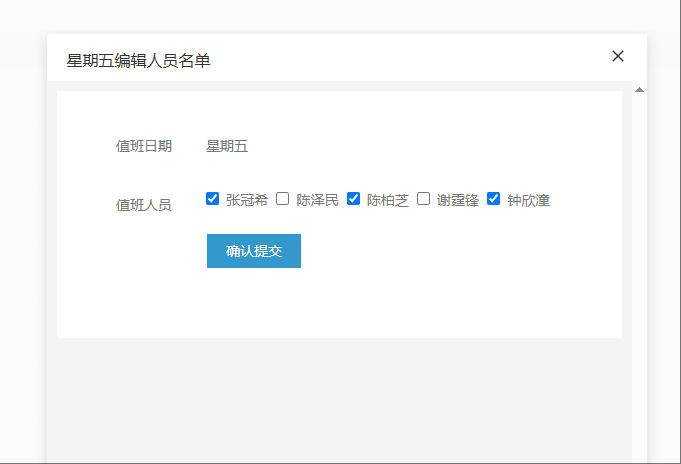
Task: Click the scrollbar up arrow
Action: tap(639, 90)
